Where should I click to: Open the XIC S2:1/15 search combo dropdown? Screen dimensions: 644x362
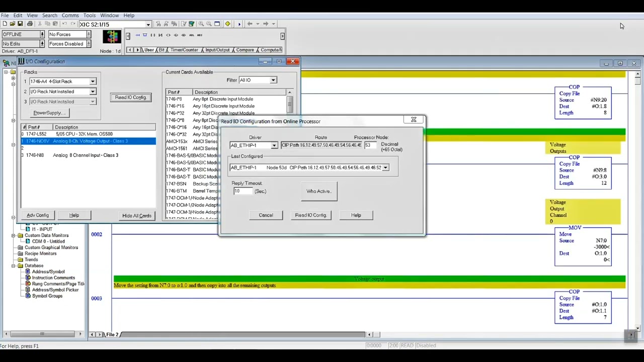tap(148, 24)
